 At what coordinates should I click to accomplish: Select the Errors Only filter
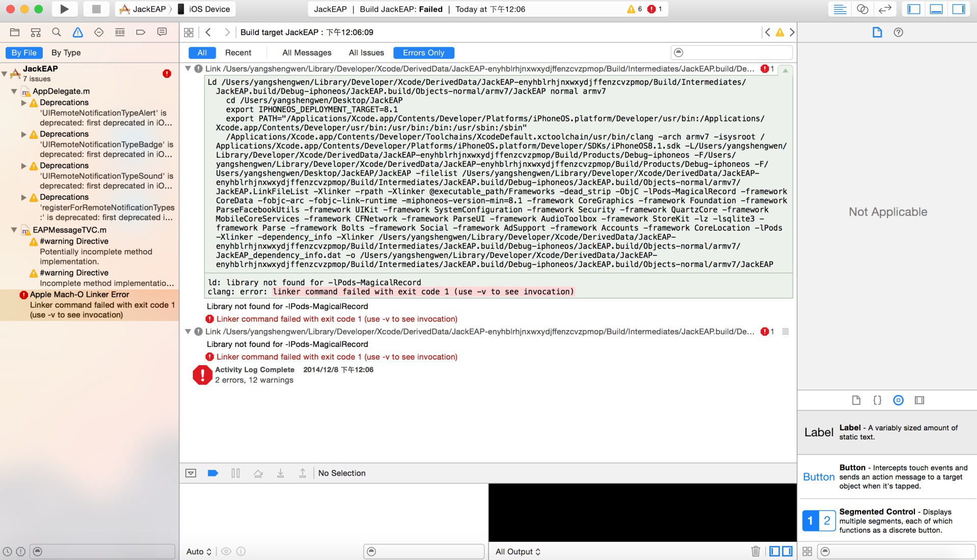point(423,52)
